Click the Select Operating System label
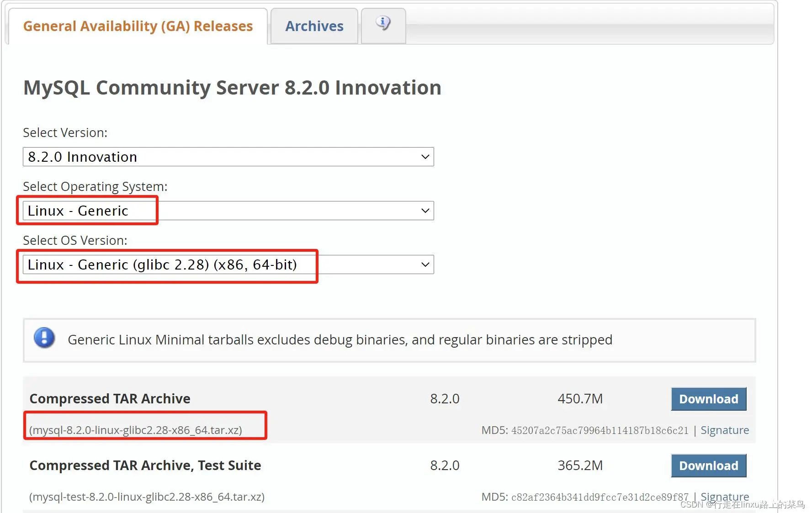Viewport: 812px width, 513px height. [95, 186]
